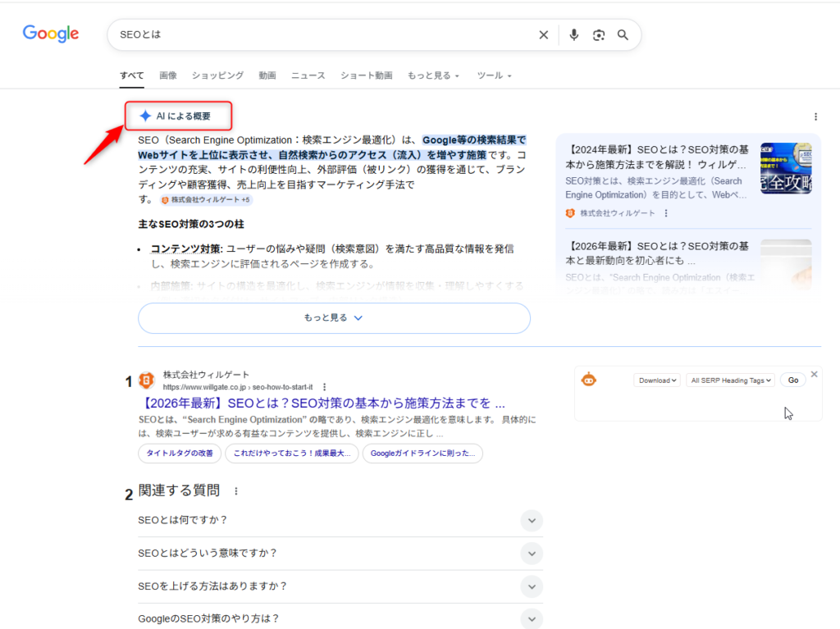Open three-dot menu beside the willgate.co.jp URL
This screenshot has height=629, width=840.
[x=325, y=387]
